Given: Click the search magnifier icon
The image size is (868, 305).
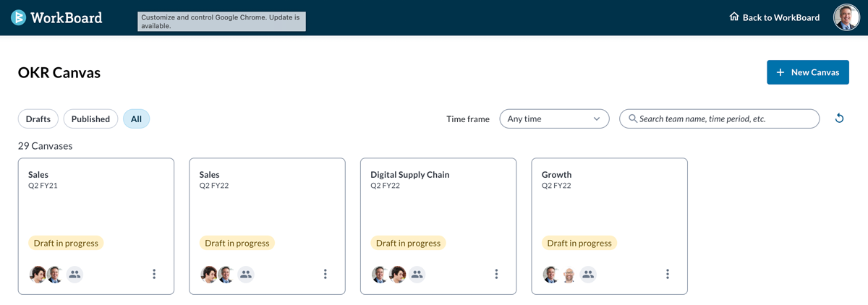Looking at the screenshot, I should [x=633, y=119].
